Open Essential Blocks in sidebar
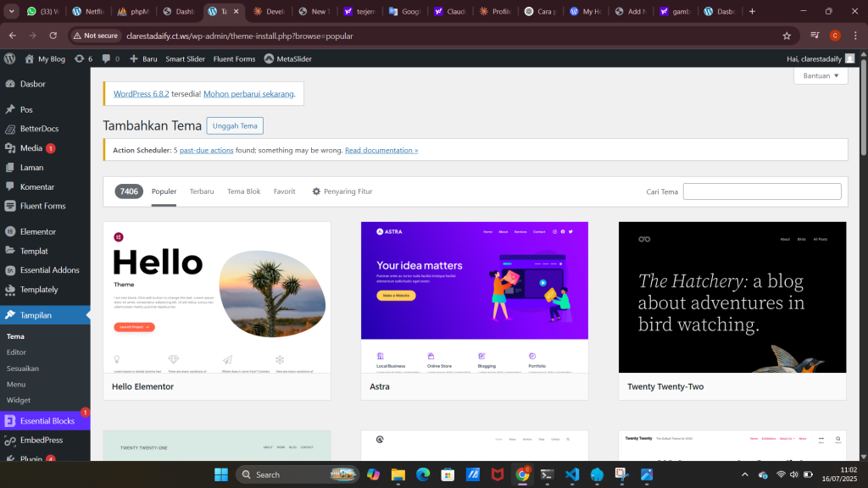The width and height of the screenshot is (868, 488). tap(47, 421)
